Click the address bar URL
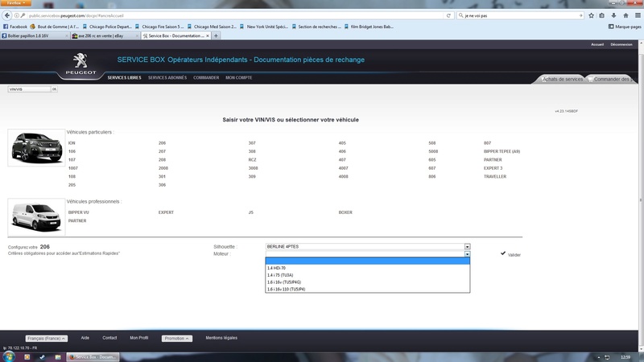The image size is (644, 362). pyautogui.click(x=76, y=15)
